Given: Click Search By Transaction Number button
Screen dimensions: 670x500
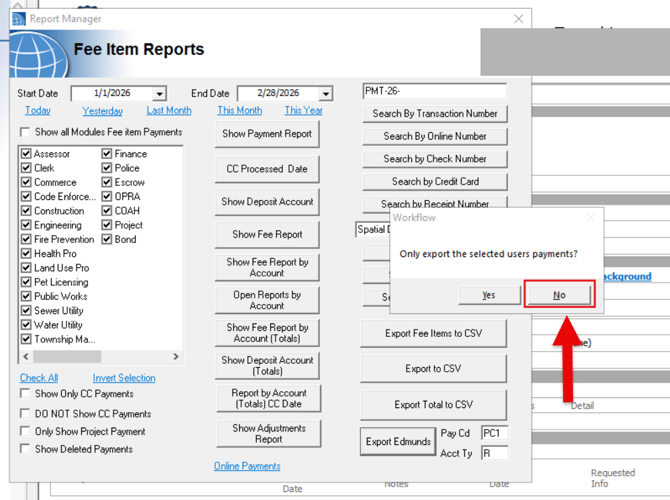Looking at the screenshot, I should tap(435, 114).
